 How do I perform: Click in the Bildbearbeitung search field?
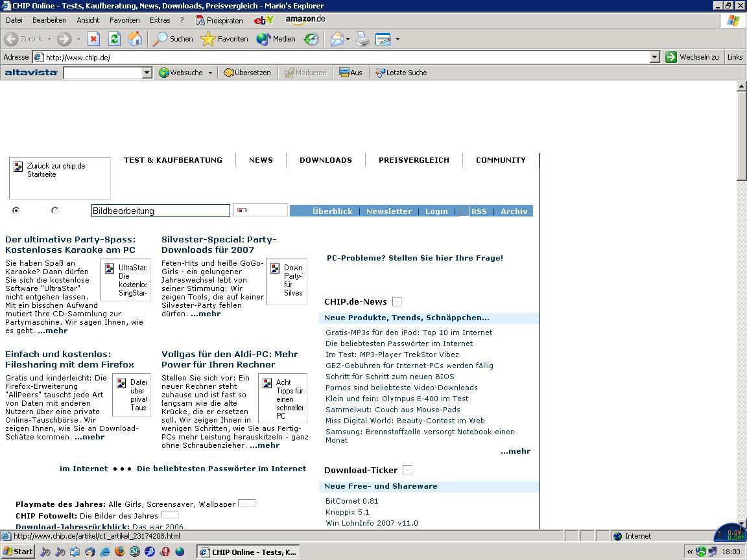(x=161, y=211)
